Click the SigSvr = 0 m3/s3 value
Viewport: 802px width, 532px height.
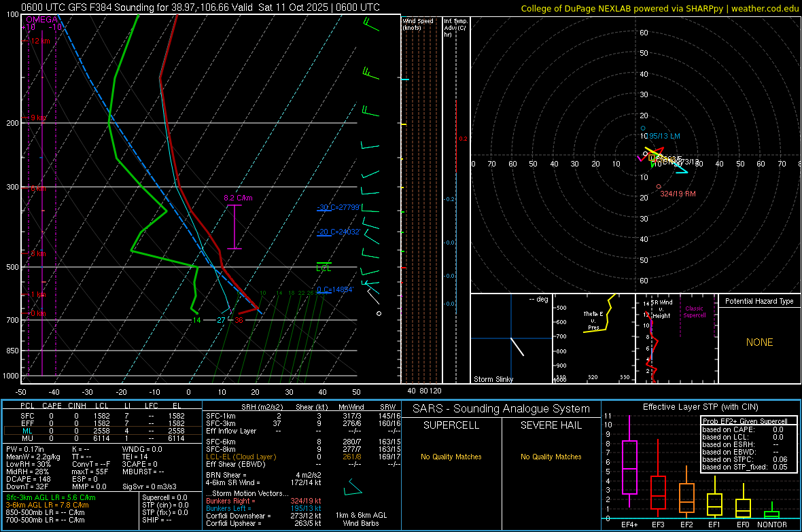[150, 486]
